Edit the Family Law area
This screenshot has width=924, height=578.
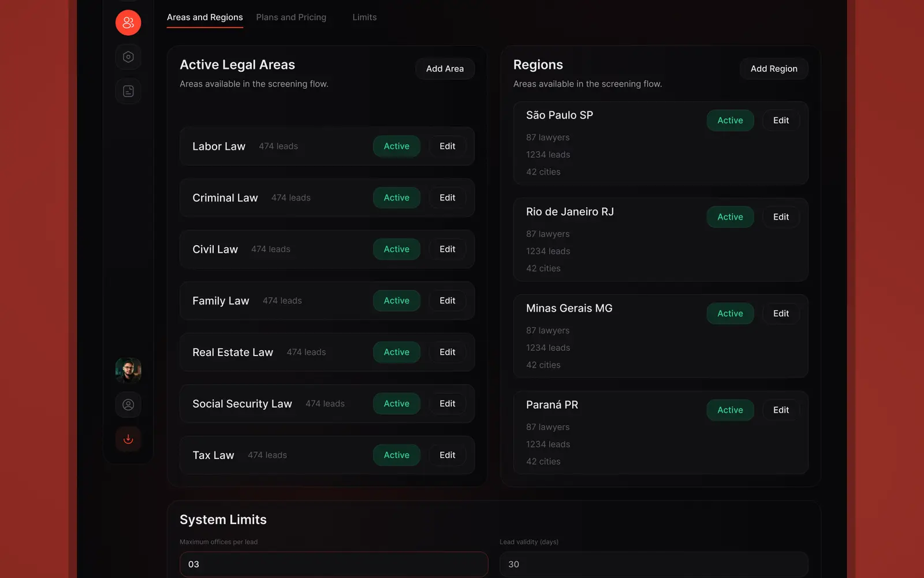coord(448,301)
